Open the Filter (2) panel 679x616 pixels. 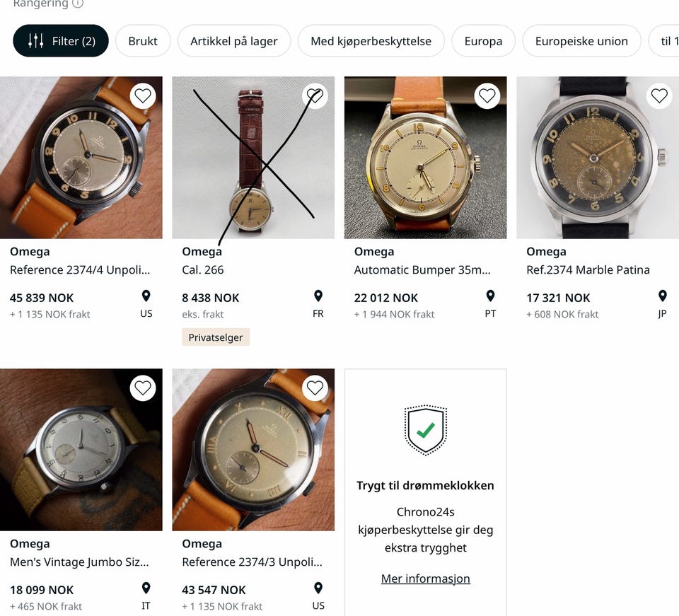(x=61, y=41)
